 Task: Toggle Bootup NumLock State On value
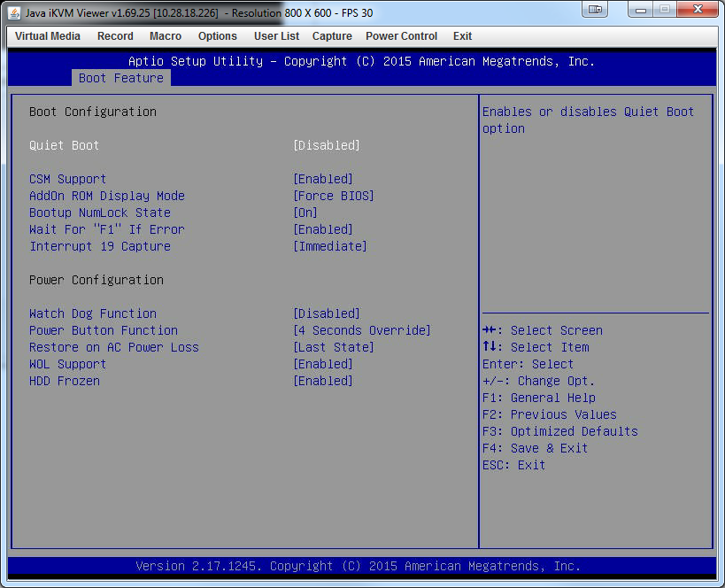tap(305, 213)
